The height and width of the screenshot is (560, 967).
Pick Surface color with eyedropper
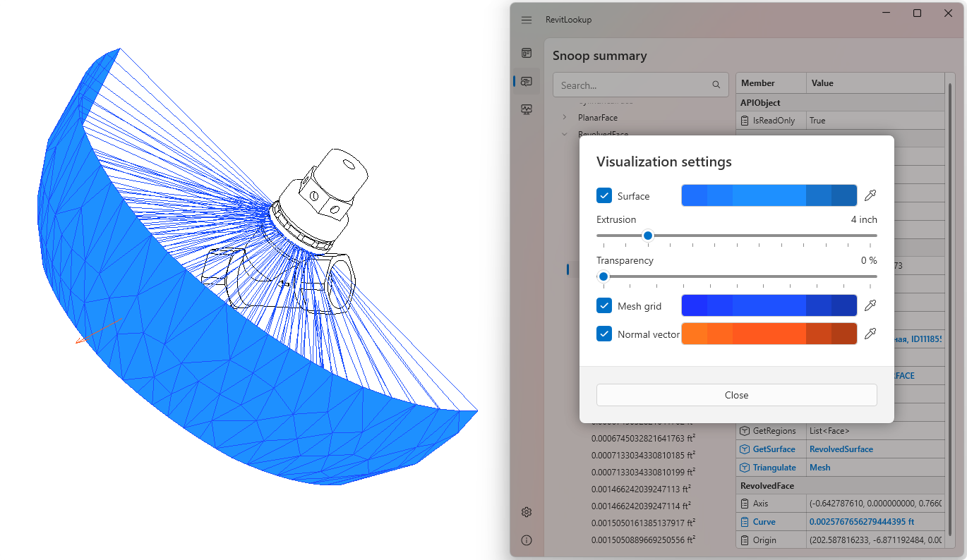click(870, 195)
